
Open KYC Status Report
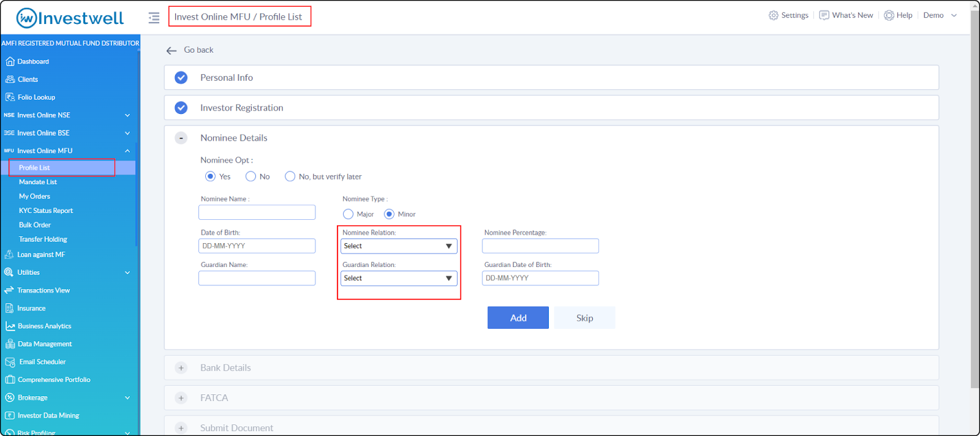pyautogui.click(x=46, y=211)
